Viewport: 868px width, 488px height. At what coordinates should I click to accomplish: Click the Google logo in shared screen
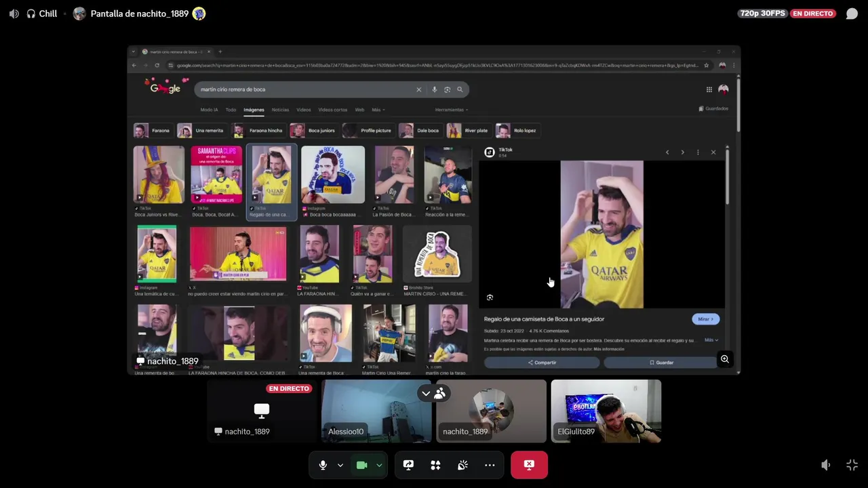(165, 87)
